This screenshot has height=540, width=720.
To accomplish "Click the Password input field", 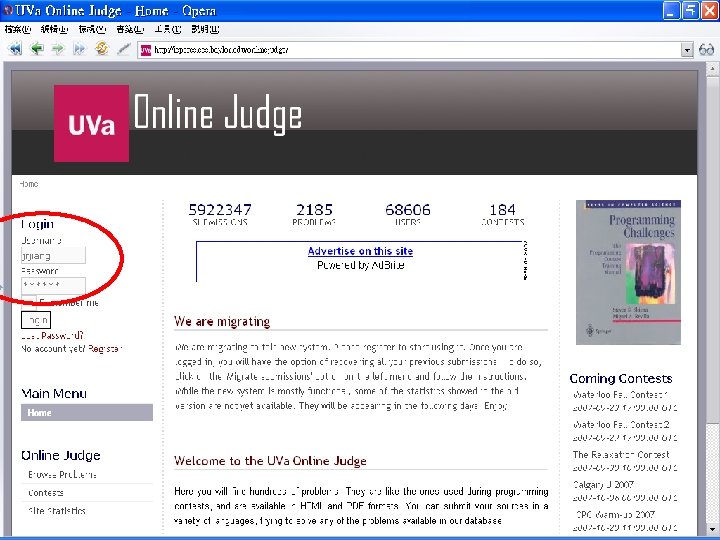I will [53, 285].
